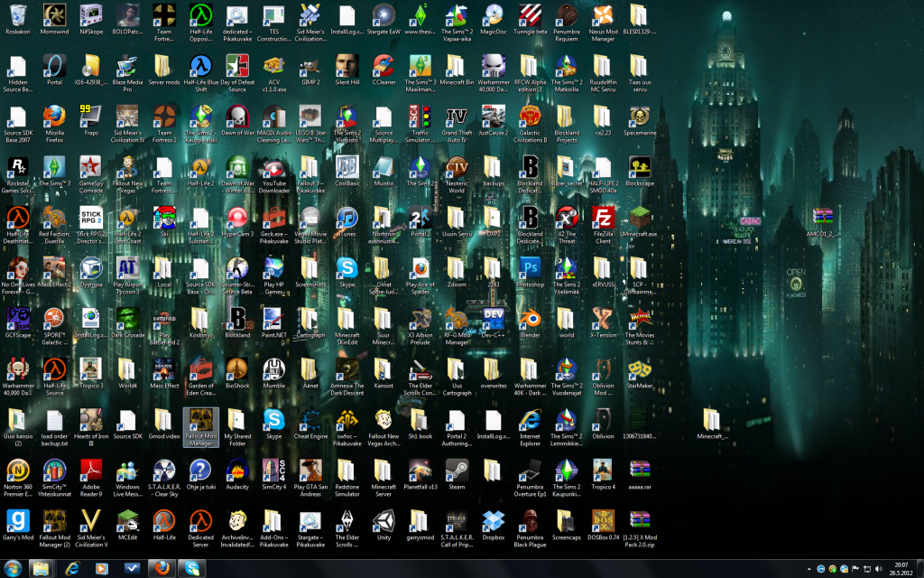Viewport: 924px width, 578px height.
Task: Open Windows Explorer from the taskbar
Action: pyautogui.click(x=41, y=569)
